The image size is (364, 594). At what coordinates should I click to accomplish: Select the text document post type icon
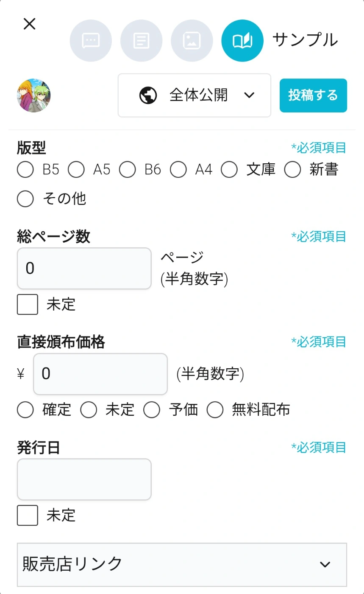(x=141, y=41)
